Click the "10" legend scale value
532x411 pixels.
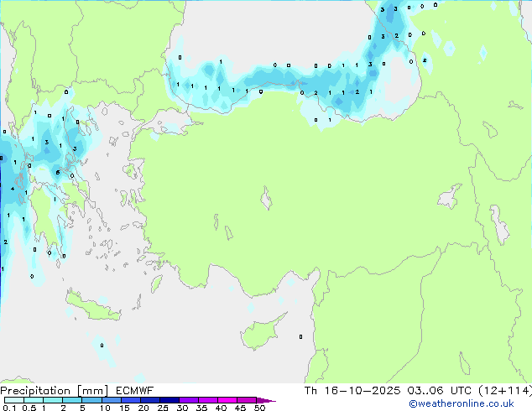[x=105, y=408]
